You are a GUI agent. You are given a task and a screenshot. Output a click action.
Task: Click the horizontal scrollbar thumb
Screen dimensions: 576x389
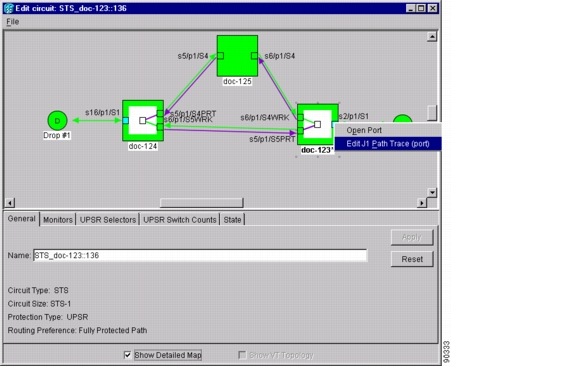tap(202, 203)
